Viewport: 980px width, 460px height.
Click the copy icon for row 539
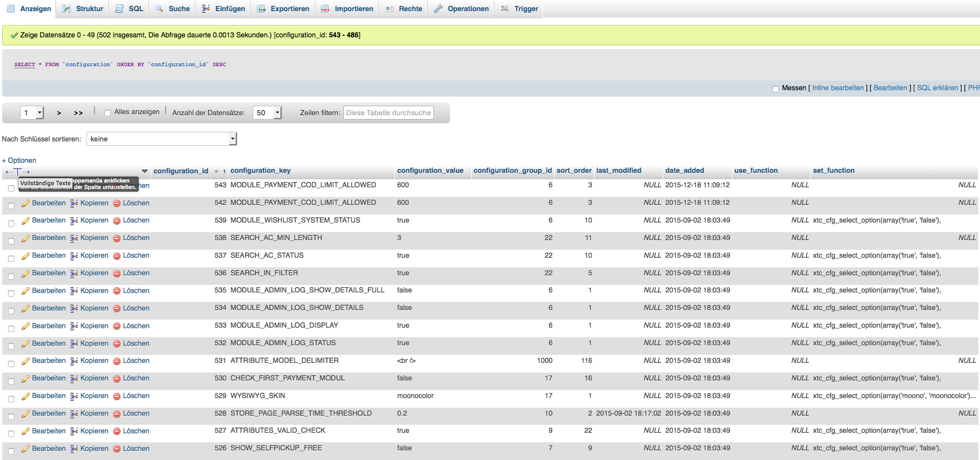74,220
